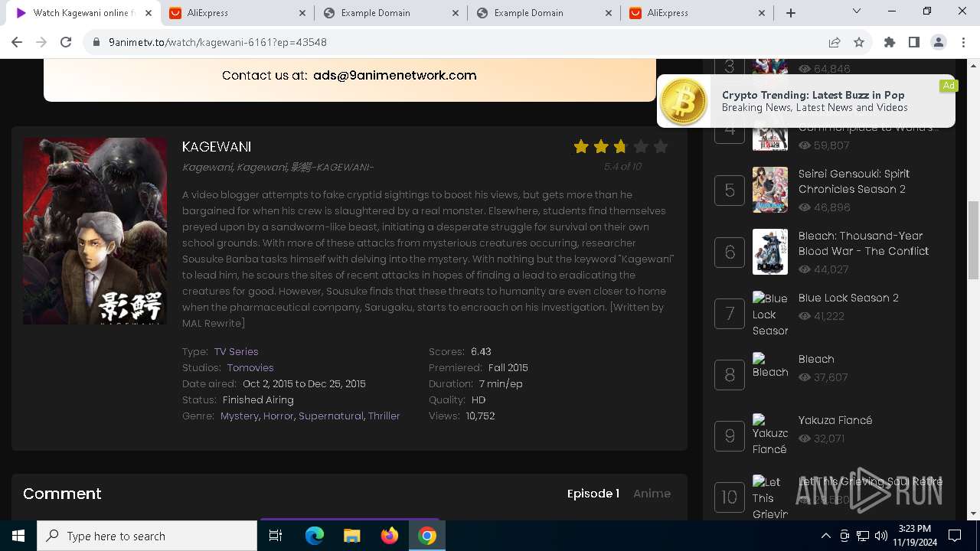The width and height of the screenshot is (980, 551).
Task: Open the Yakuza Fiancé title
Action: [835, 420]
